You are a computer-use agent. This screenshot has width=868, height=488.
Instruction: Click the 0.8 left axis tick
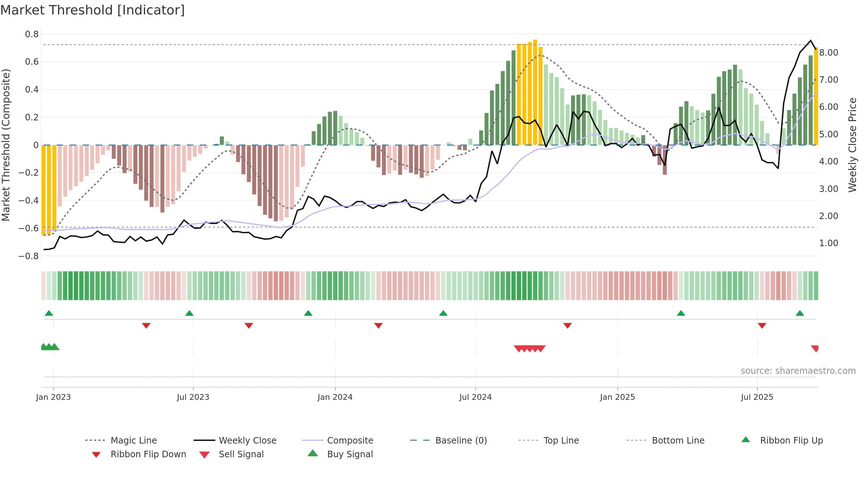[x=32, y=34]
